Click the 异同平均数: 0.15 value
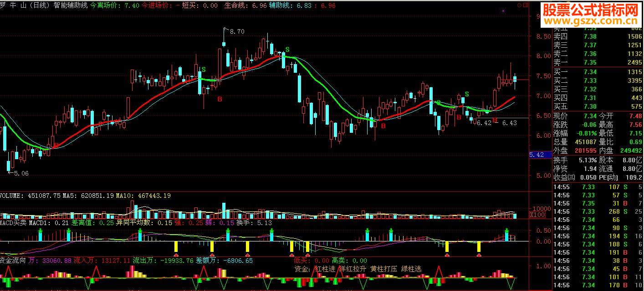The width and height of the screenshot is (644, 291). (144, 223)
